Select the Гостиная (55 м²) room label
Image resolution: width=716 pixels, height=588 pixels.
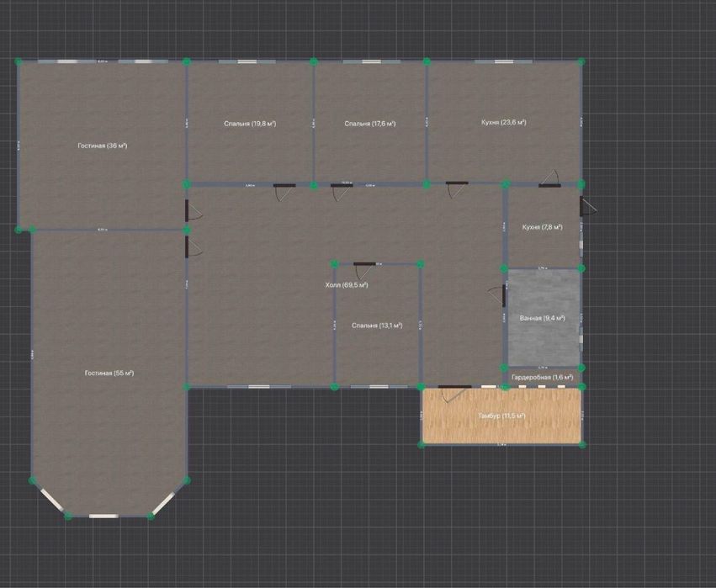pyautogui.click(x=109, y=373)
